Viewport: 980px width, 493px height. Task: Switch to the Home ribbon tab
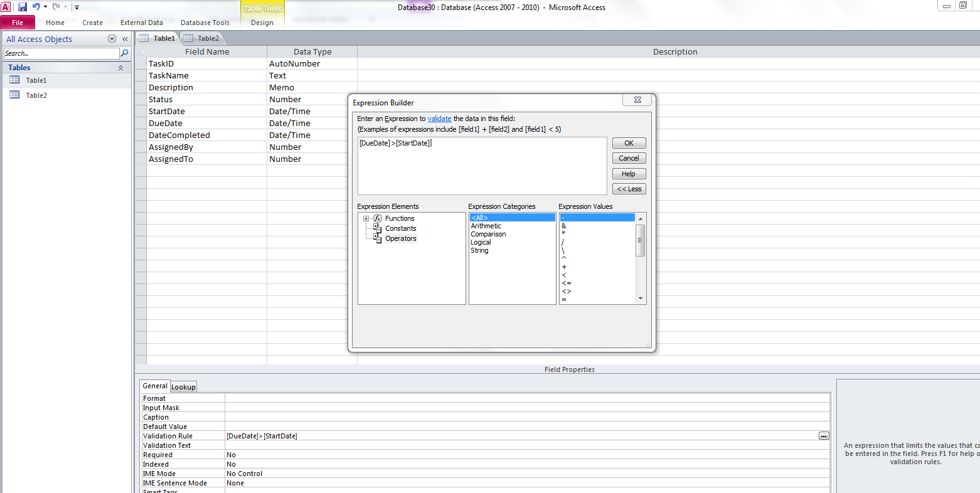pos(55,23)
